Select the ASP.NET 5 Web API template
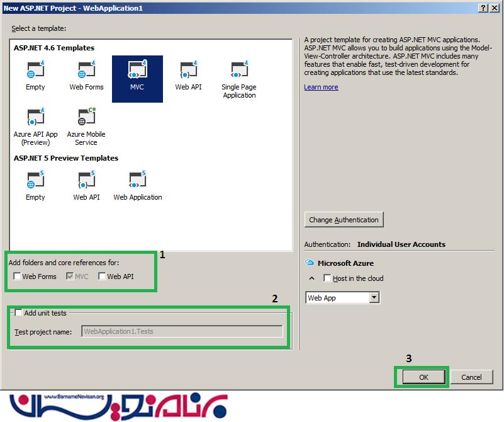 pyautogui.click(x=86, y=186)
